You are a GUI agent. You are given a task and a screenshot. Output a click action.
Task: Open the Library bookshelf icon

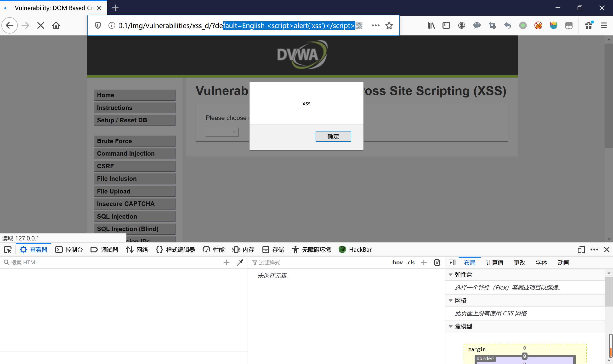tap(431, 26)
